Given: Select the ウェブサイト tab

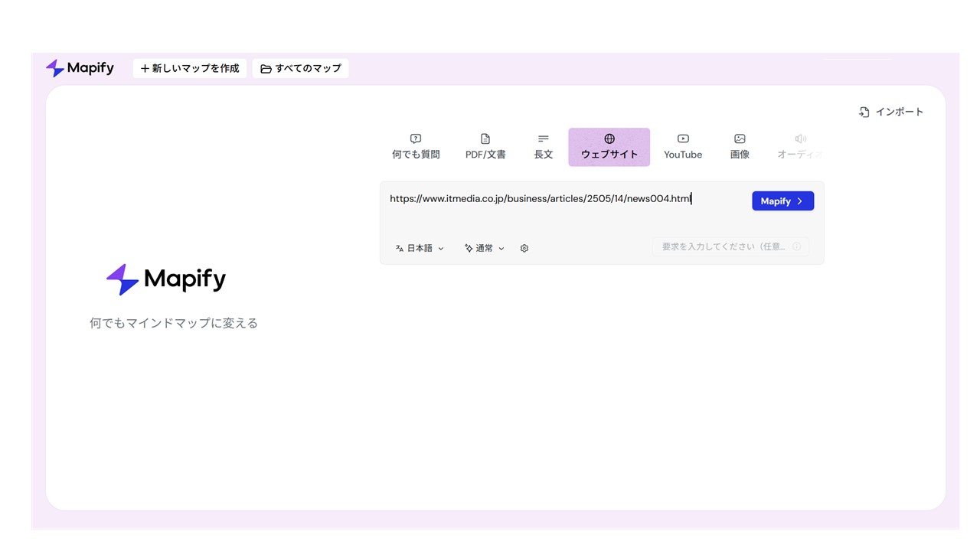Looking at the screenshot, I should 609,147.
